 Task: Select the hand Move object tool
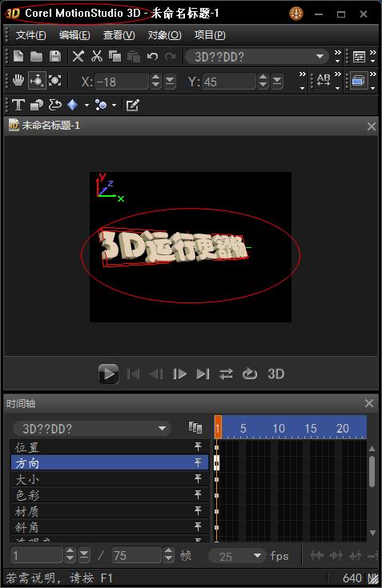coord(18,80)
